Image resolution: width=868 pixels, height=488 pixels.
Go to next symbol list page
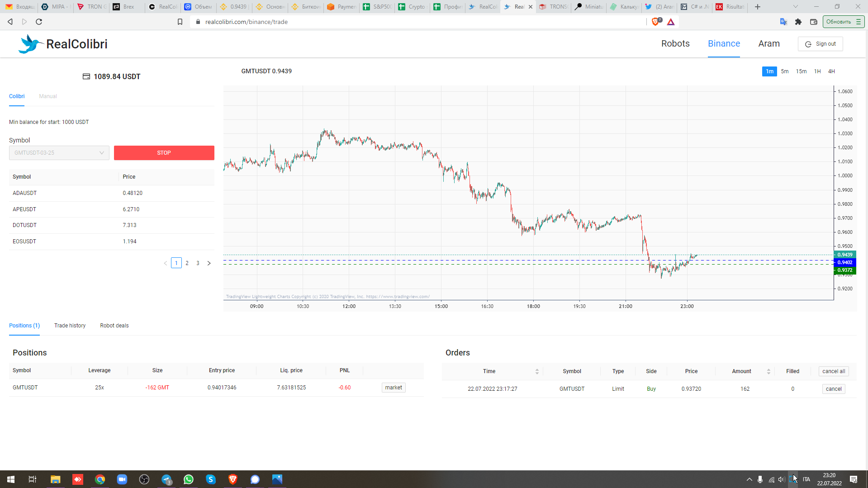(209, 263)
